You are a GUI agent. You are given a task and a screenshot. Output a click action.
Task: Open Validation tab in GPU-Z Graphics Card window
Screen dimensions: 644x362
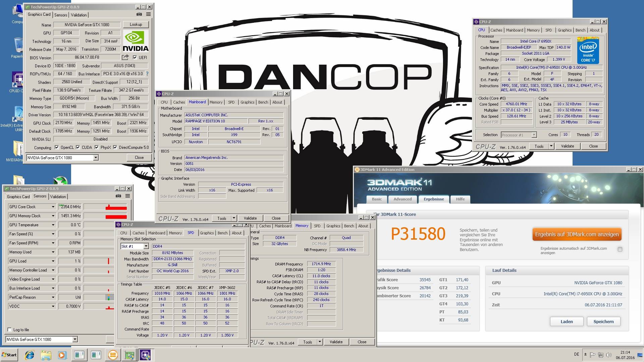coord(79,15)
